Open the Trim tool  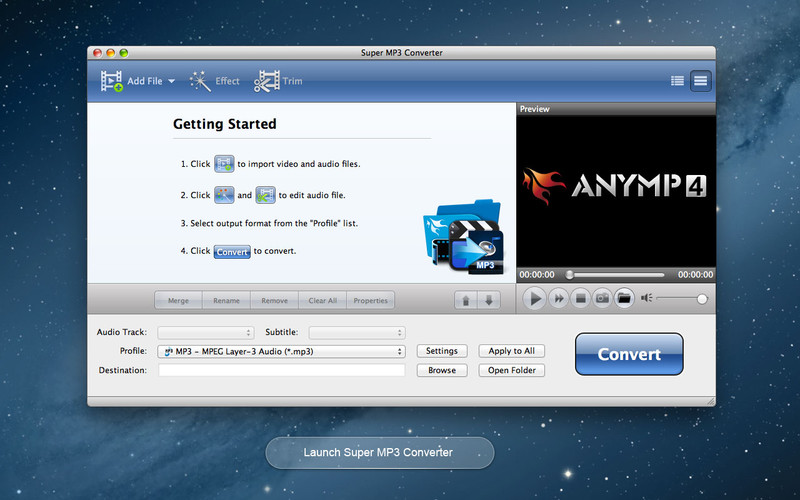click(278, 81)
